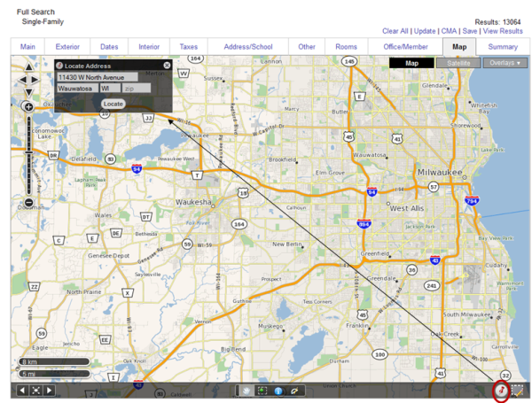Viewport: 532px width, 403px height.
Task: Open the Taxes tab
Action: tap(189, 47)
